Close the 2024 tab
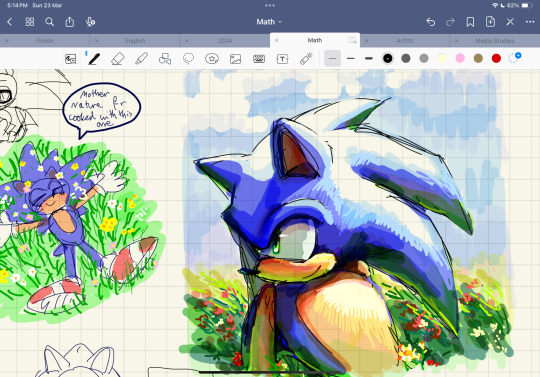The width and height of the screenshot is (540, 377). tap(186, 41)
